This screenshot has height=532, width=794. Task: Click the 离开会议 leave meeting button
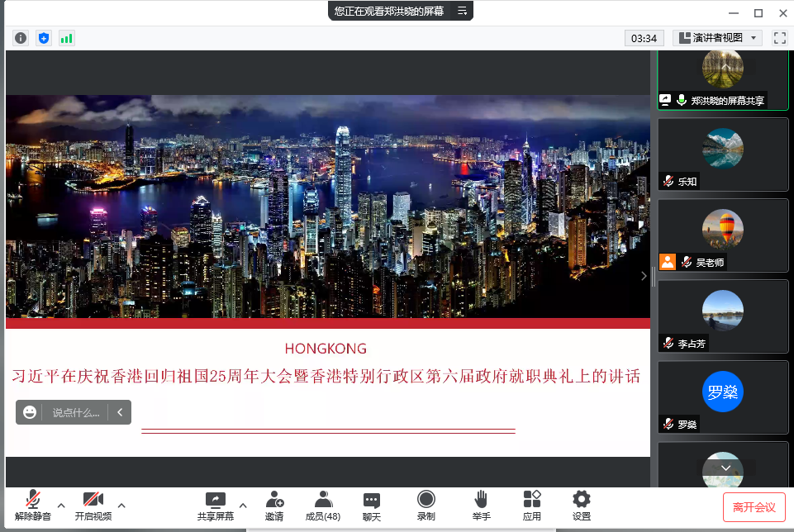pos(754,507)
